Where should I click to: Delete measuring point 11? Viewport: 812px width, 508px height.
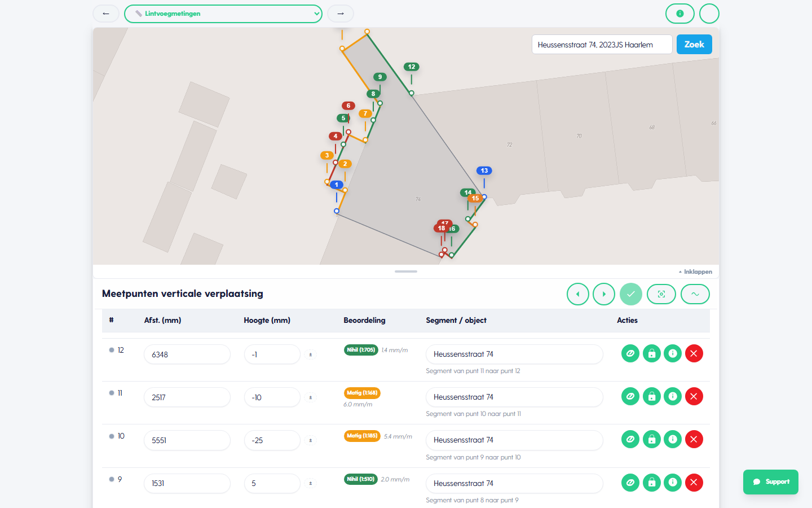694,397
